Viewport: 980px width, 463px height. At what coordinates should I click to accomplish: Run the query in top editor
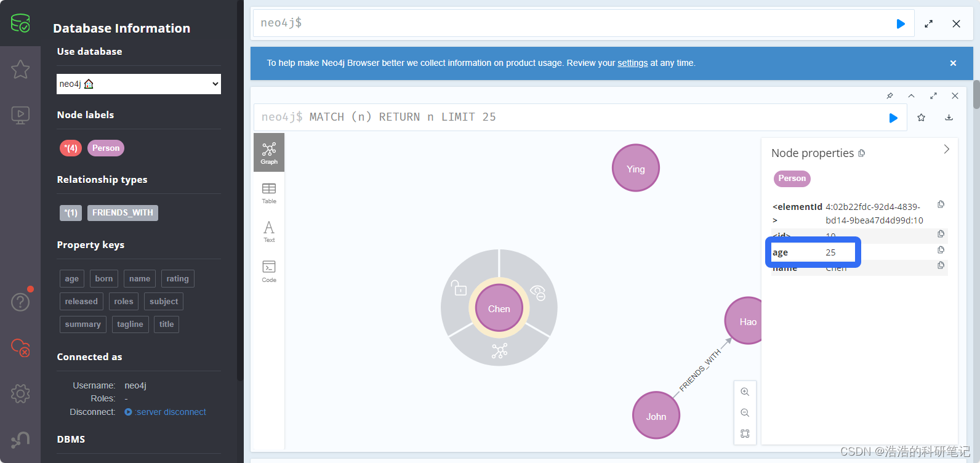click(x=901, y=24)
